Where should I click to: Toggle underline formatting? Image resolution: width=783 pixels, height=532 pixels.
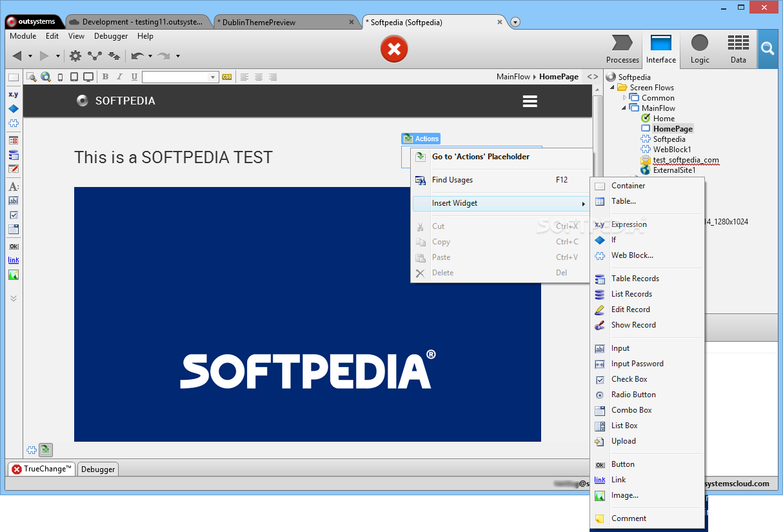(x=134, y=77)
